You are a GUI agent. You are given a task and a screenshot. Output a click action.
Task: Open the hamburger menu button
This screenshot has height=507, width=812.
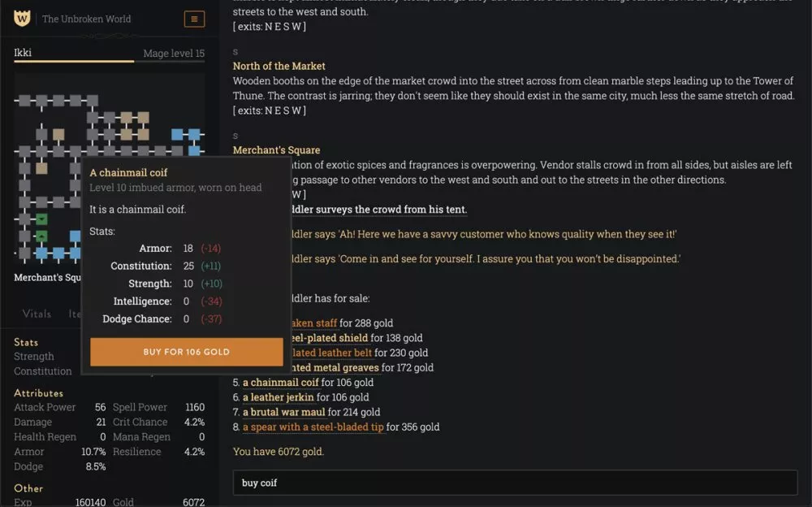click(194, 19)
